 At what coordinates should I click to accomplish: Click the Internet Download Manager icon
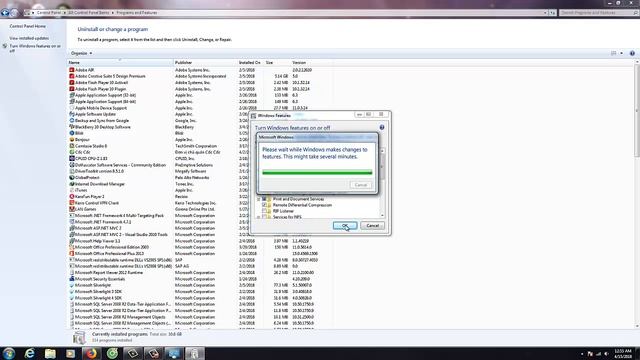pos(71,184)
